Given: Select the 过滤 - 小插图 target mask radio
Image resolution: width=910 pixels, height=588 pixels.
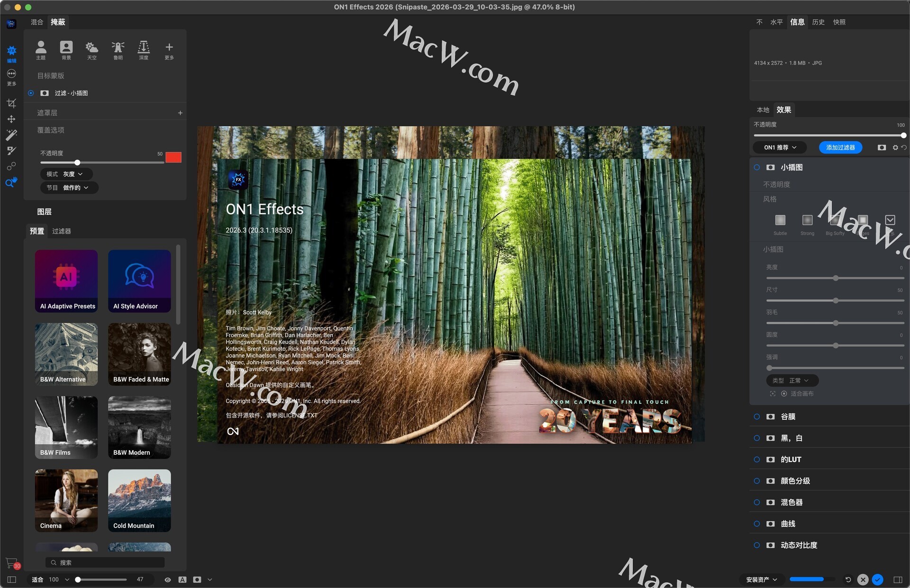Looking at the screenshot, I should point(31,93).
